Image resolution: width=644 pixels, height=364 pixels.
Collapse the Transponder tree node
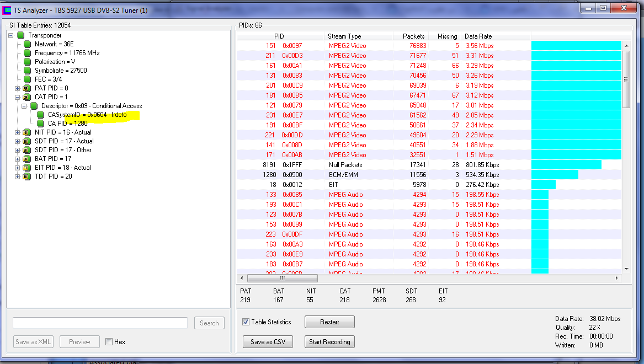10,35
